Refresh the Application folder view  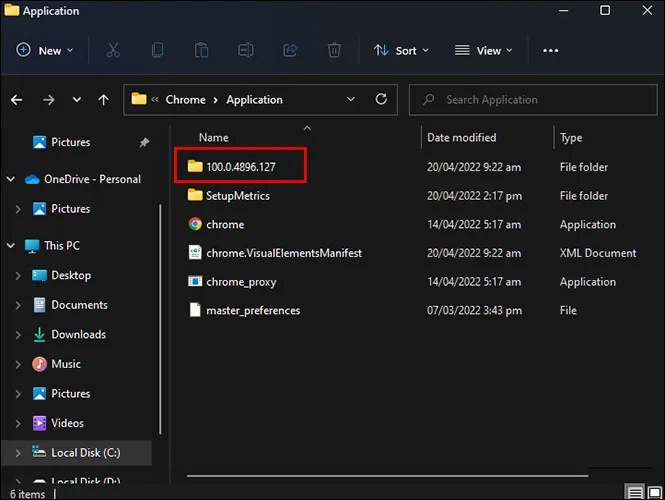pos(381,99)
